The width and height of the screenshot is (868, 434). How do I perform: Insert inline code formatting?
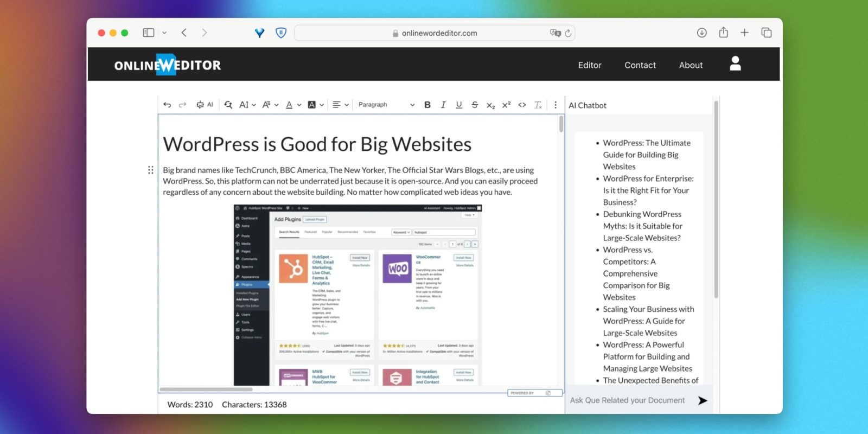click(x=522, y=105)
